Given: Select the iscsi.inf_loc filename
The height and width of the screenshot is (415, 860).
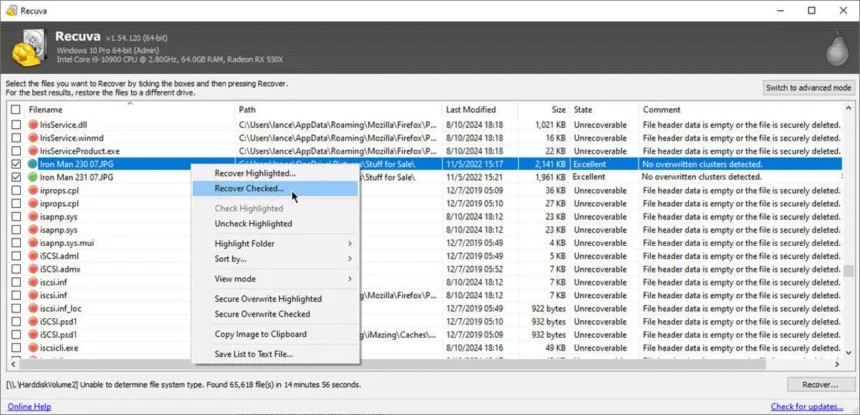Looking at the screenshot, I should click(x=61, y=309).
